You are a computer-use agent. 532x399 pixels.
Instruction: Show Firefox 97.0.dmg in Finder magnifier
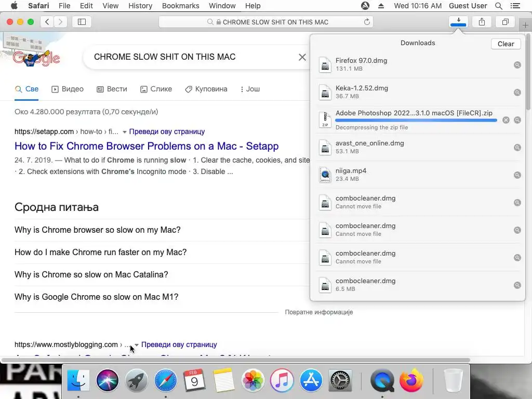[517, 65]
